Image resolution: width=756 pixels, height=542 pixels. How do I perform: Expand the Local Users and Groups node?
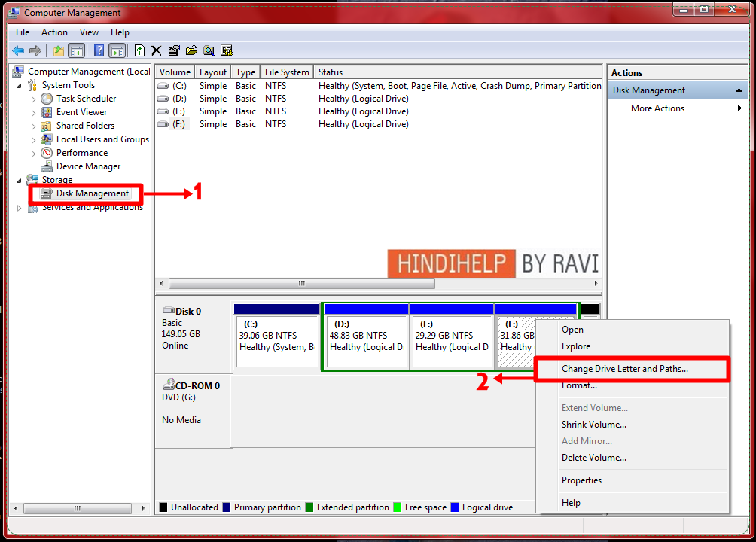coord(33,140)
